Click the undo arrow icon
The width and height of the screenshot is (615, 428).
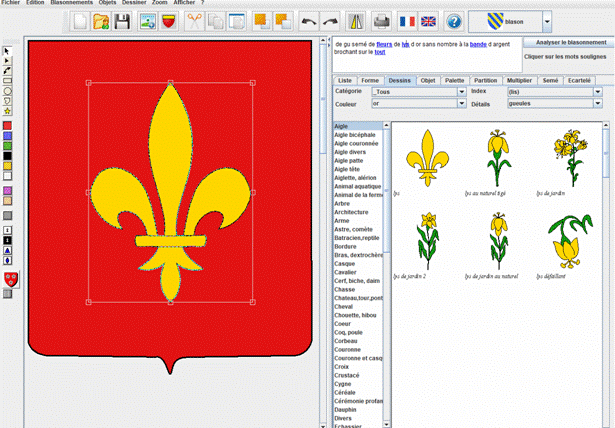309,20
